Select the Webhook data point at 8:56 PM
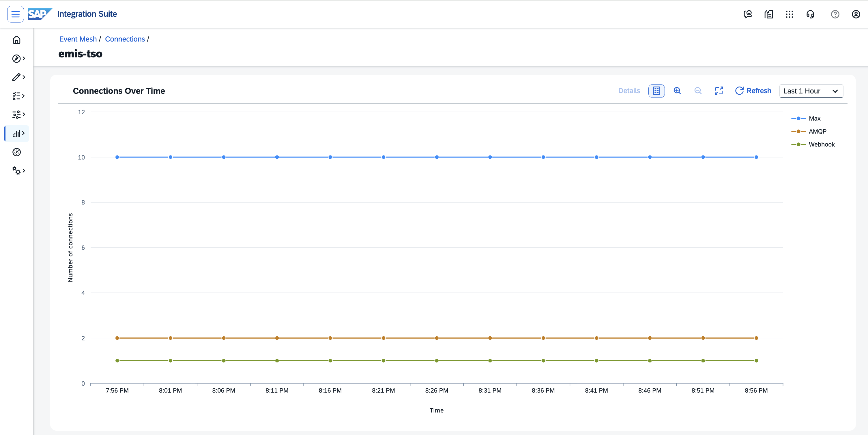 pyautogui.click(x=756, y=361)
